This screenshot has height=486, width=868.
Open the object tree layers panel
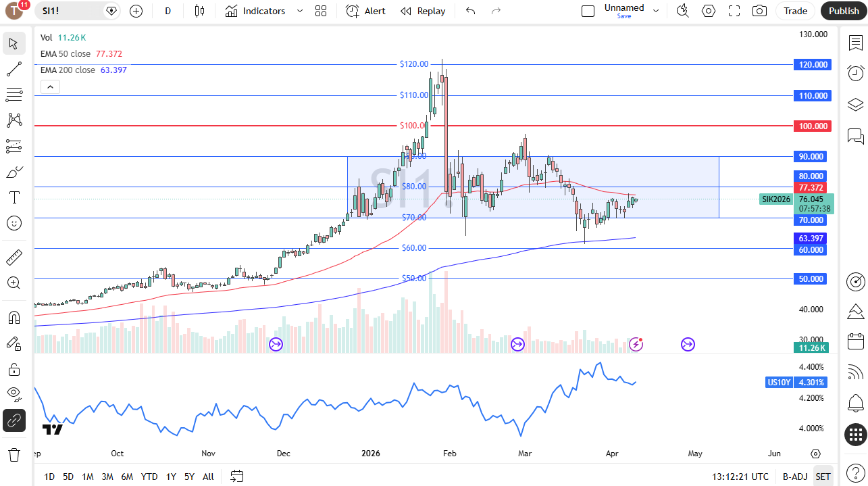click(856, 105)
